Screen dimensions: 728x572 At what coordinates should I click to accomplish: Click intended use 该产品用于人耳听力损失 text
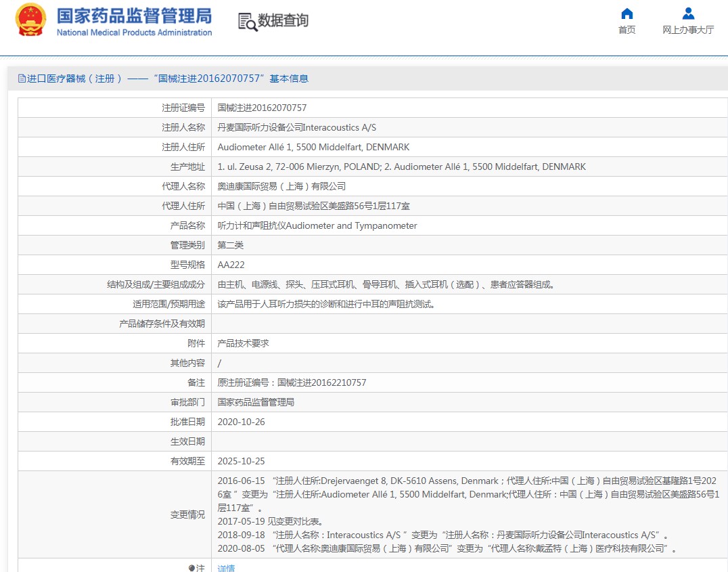tap(326, 305)
